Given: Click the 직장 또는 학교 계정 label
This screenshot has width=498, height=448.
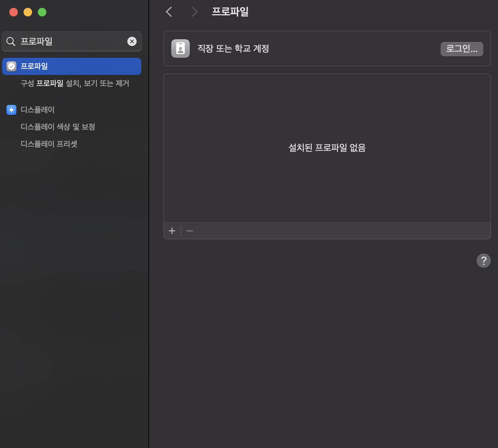Looking at the screenshot, I should pyautogui.click(x=233, y=49).
